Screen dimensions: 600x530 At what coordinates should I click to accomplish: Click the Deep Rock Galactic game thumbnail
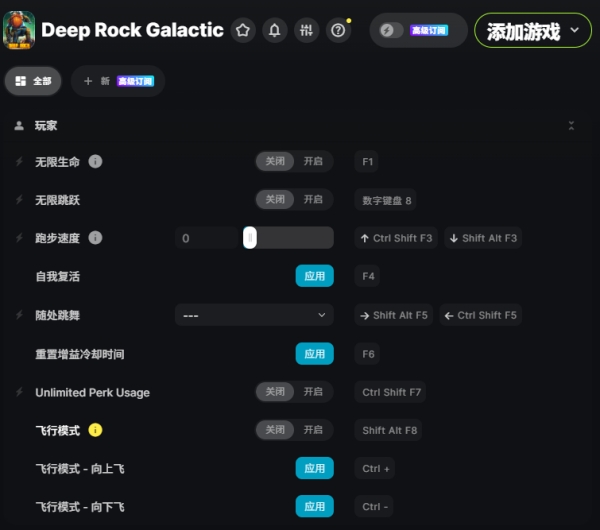(x=20, y=30)
